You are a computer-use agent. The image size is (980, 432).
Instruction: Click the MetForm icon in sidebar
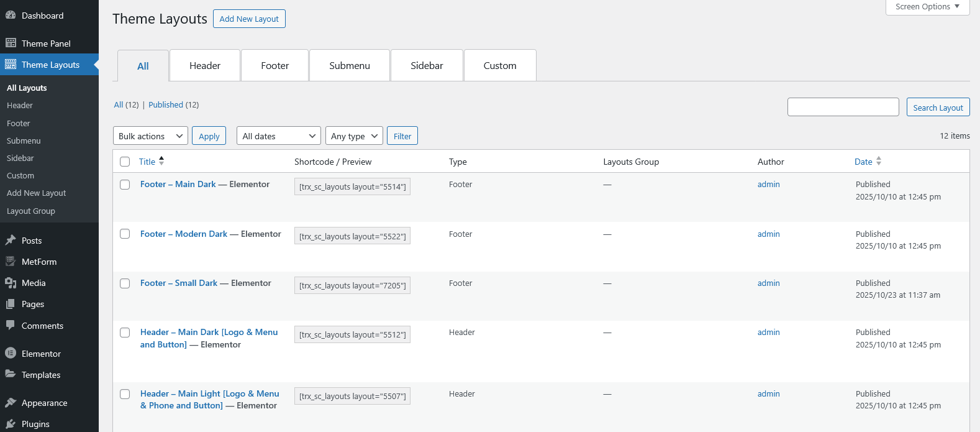(11, 262)
